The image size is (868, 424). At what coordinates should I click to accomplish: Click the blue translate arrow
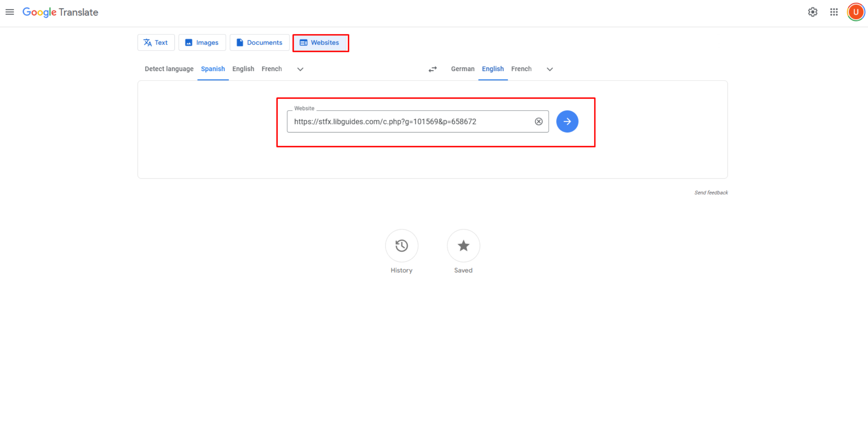click(567, 122)
